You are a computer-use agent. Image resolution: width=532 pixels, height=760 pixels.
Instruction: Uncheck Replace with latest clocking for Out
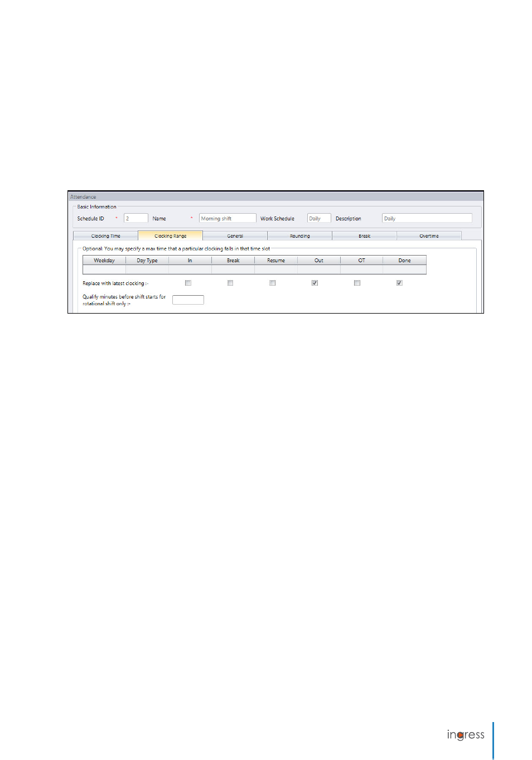click(315, 283)
